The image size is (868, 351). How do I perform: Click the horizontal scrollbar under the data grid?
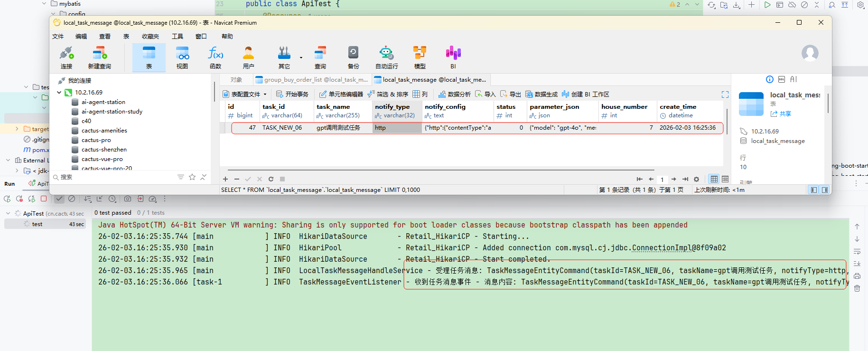[x=440, y=170]
